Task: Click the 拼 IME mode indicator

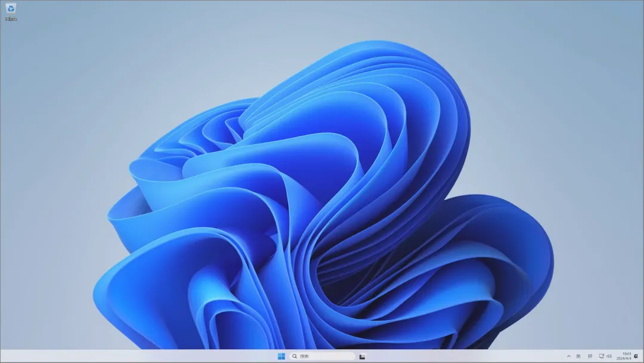Action: pyautogui.click(x=590, y=356)
